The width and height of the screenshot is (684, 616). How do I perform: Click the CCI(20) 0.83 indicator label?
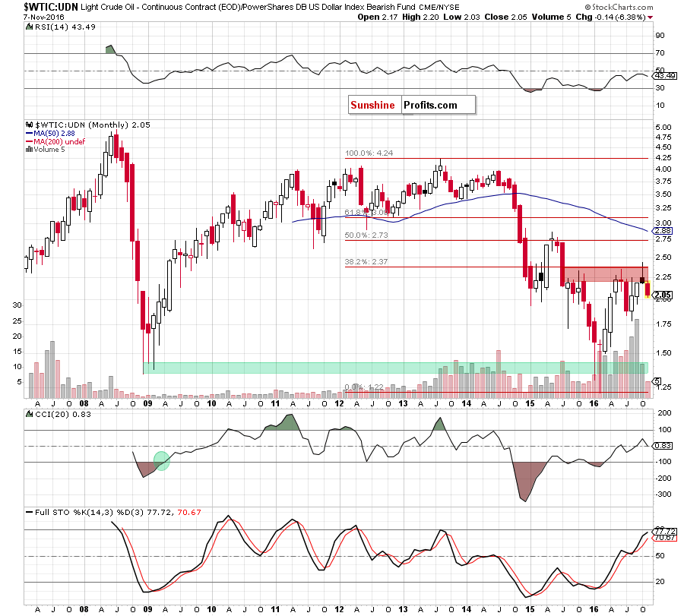63,414
